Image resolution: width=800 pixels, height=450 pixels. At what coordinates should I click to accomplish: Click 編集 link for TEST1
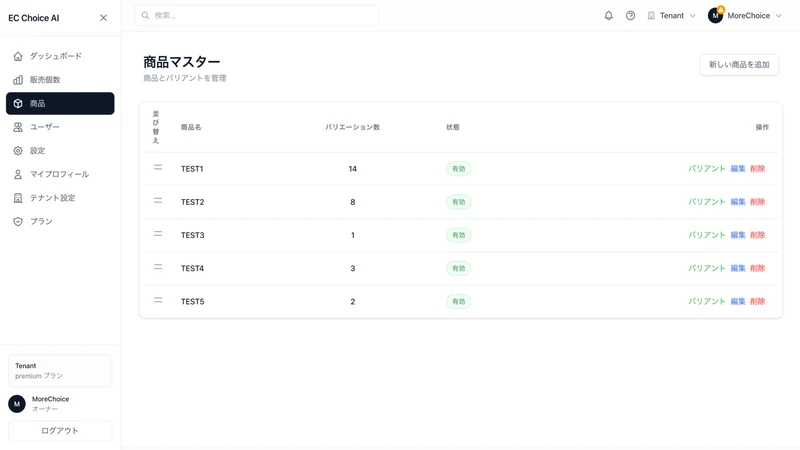738,168
